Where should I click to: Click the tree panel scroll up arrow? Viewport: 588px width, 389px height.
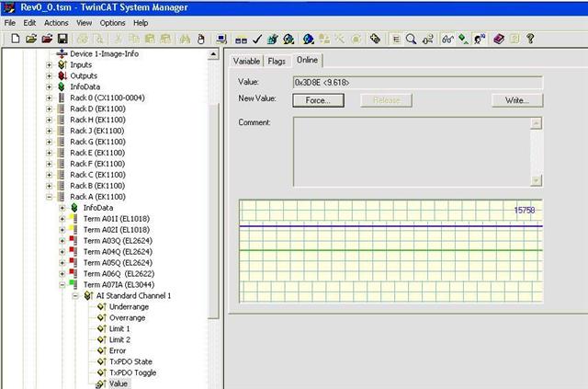point(213,54)
